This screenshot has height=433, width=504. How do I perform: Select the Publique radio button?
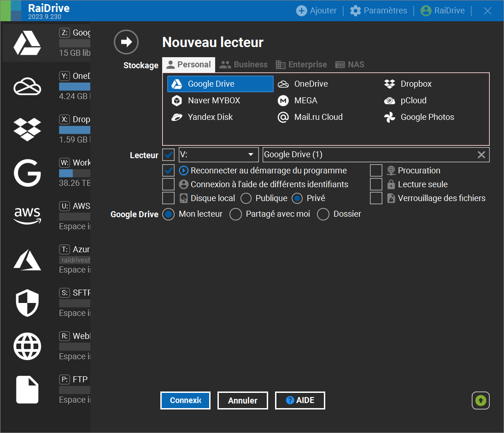pyautogui.click(x=246, y=198)
